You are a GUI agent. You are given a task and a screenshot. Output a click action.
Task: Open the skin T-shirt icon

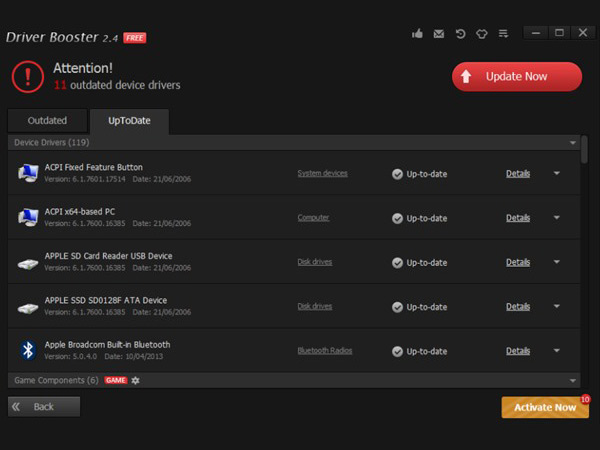click(482, 34)
